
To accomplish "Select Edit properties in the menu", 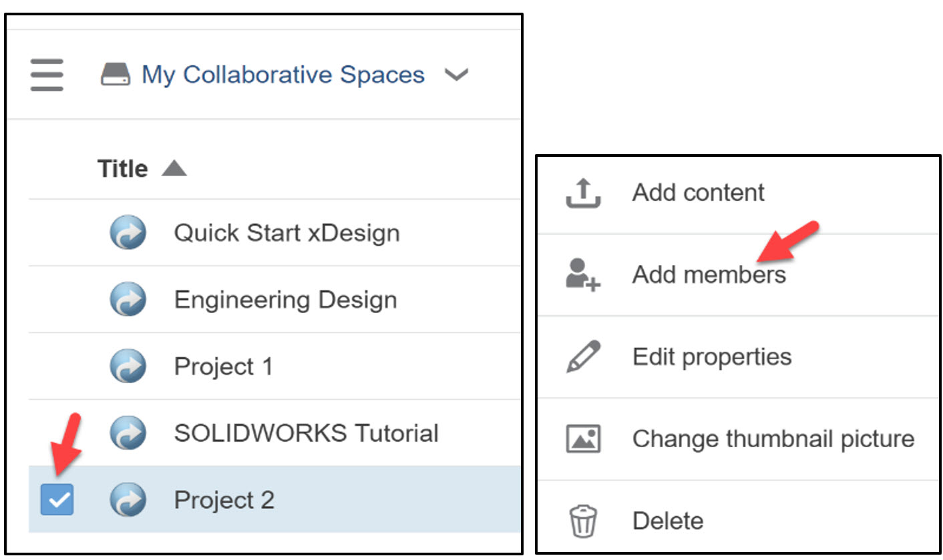I will point(712,356).
